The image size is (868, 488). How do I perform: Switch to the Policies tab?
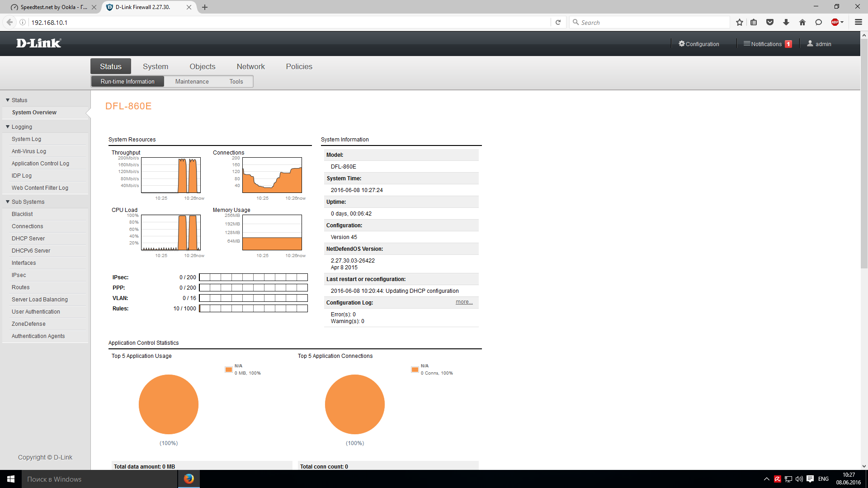(299, 66)
